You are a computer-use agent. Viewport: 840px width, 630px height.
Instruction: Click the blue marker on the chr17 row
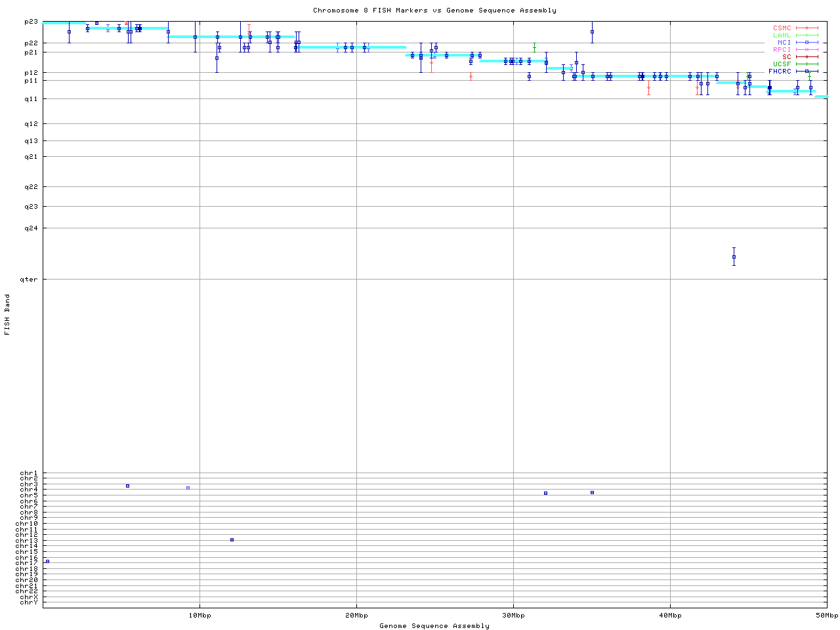(x=47, y=562)
